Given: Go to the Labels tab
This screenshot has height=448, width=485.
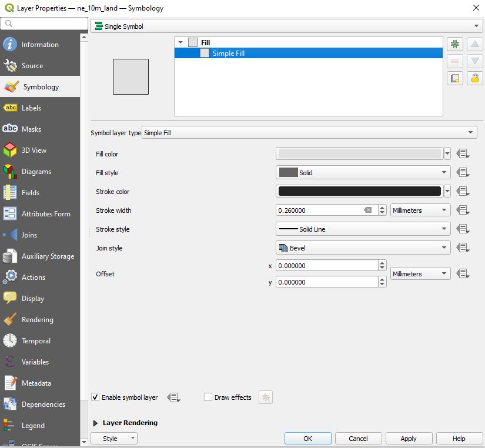Looking at the screenshot, I should click(40, 108).
